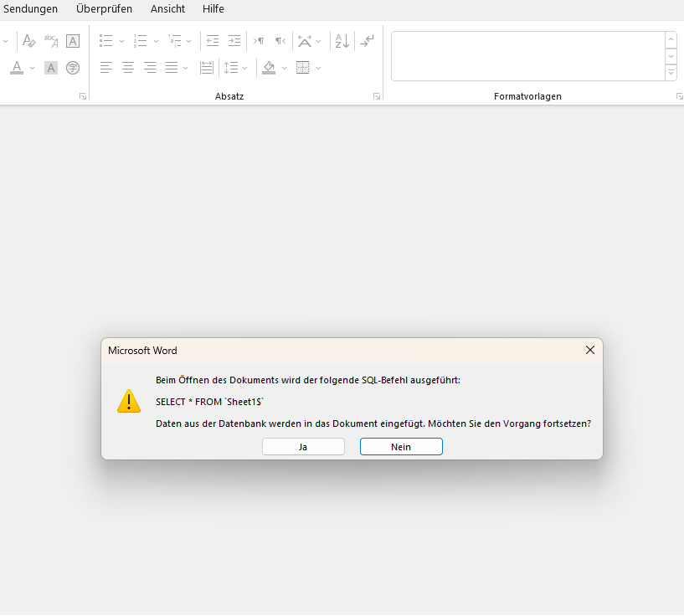Image resolution: width=684 pixels, height=616 pixels.
Task: Open the Hilfe tab
Action: point(213,8)
